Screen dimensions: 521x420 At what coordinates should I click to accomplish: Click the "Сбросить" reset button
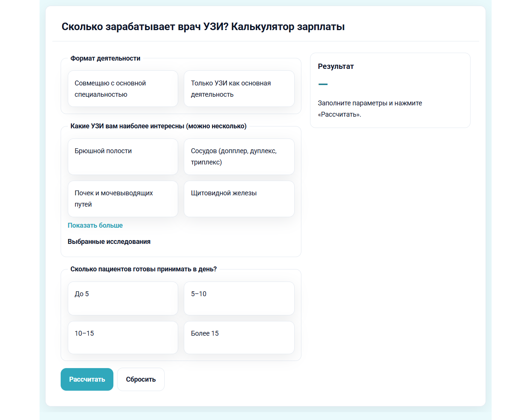[141, 379]
